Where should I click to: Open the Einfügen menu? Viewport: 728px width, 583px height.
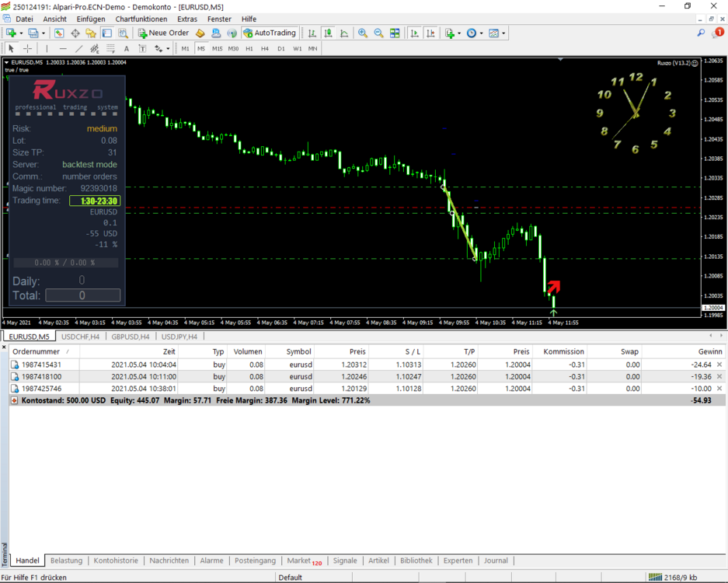point(91,19)
